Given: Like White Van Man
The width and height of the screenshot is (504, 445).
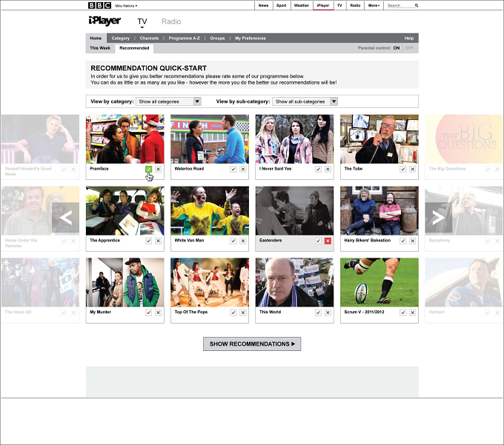Looking at the screenshot, I should pos(233,241).
